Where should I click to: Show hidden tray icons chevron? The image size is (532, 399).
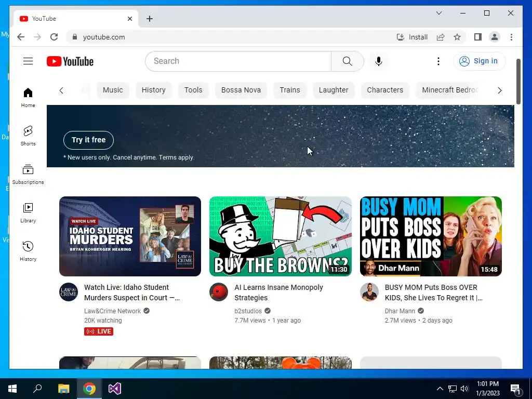[x=440, y=389]
